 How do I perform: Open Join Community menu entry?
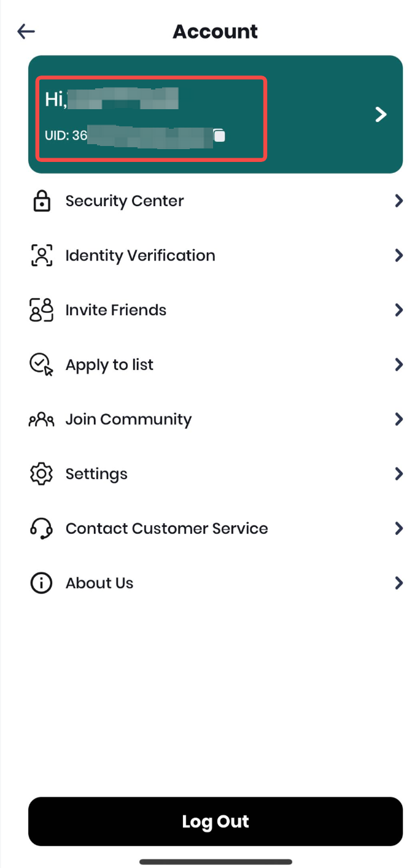coord(128,420)
